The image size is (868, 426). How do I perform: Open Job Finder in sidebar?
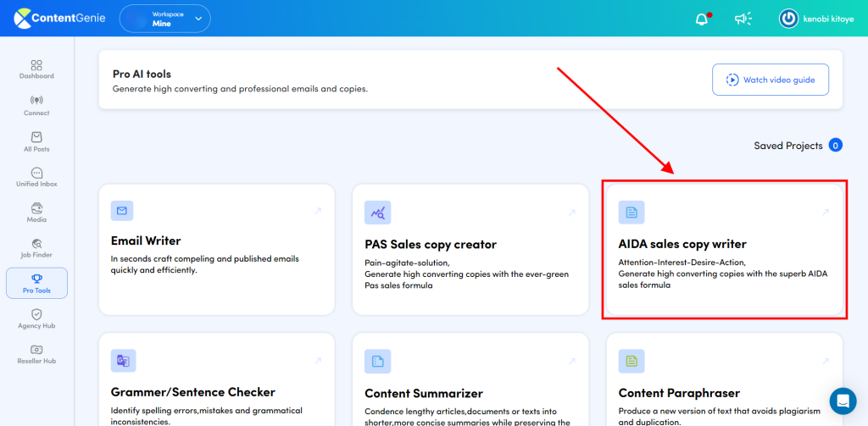(x=36, y=248)
